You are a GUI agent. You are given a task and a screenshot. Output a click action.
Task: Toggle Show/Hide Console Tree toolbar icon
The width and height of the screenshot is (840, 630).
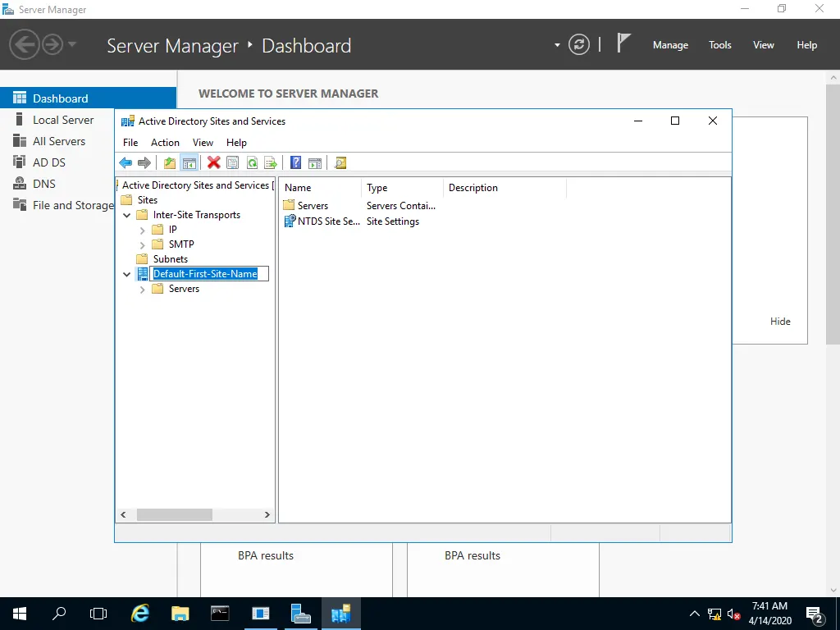click(189, 163)
